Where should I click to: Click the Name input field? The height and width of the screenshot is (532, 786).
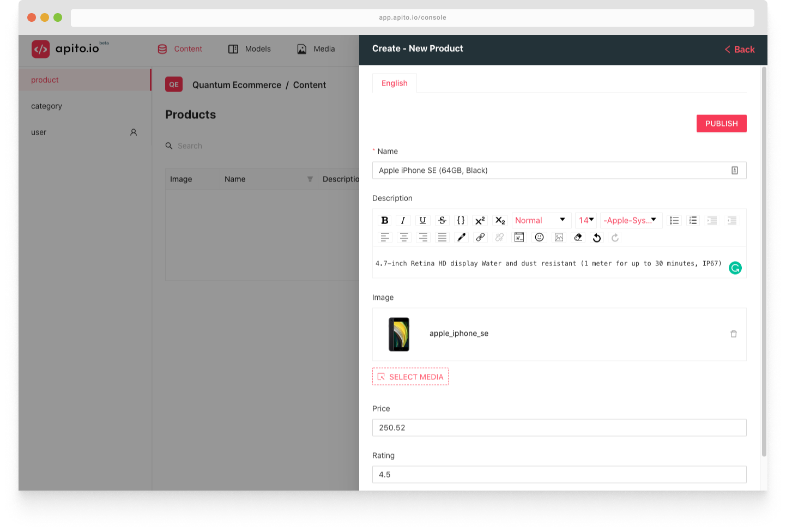[x=559, y=171]
